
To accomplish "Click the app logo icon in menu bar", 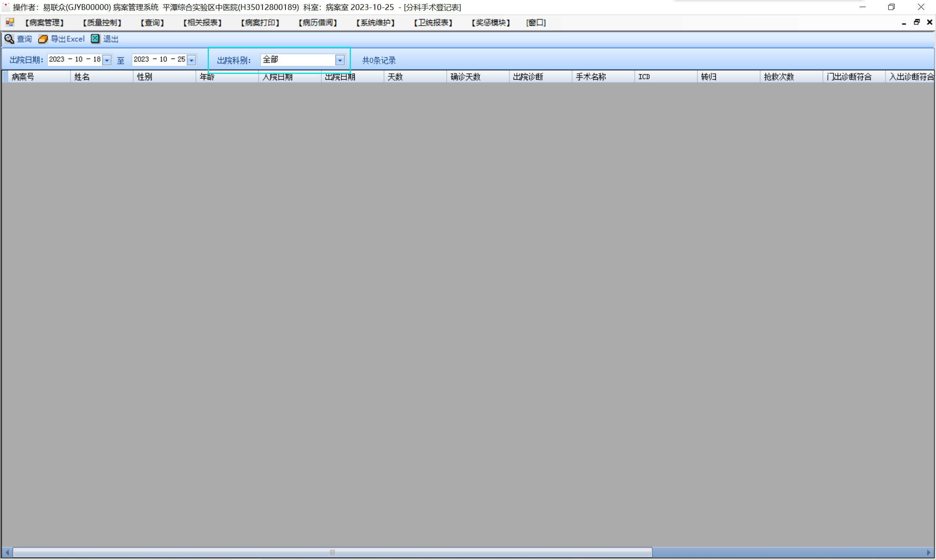I will pyautogui.click(x=10, y=23).
